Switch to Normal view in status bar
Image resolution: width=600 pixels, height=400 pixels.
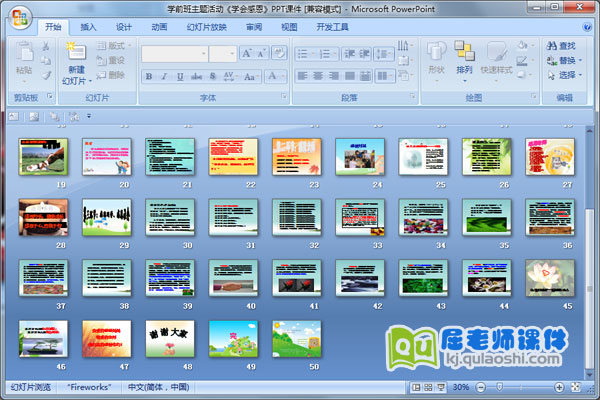[x=415, y=387]
